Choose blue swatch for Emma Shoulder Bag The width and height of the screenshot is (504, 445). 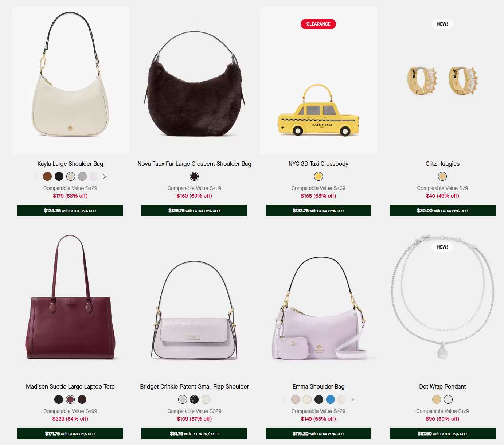click(331, 399)
